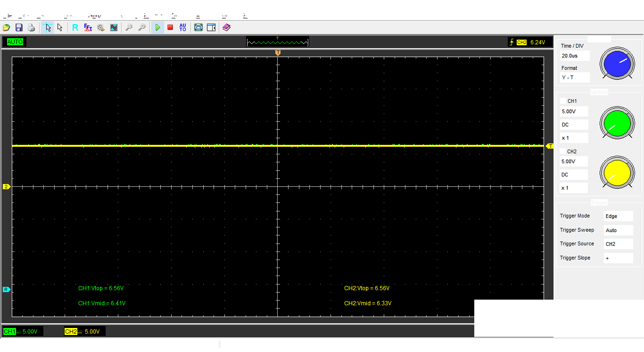Click the cyan R reference icon

point(75,28)
